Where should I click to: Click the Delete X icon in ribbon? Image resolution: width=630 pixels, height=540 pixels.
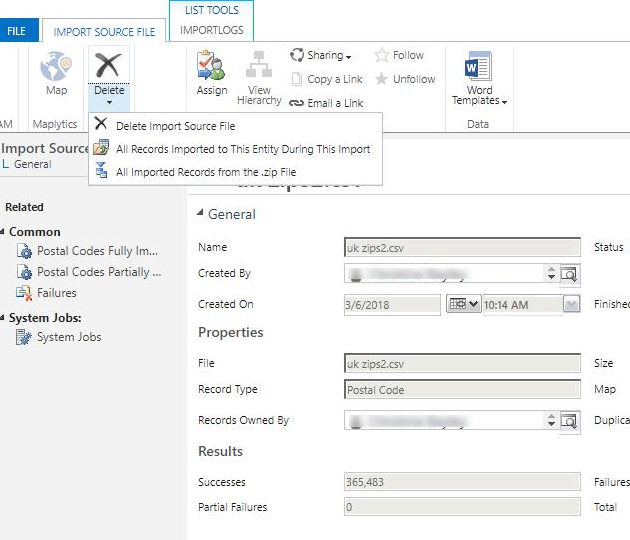tap(108, 65)
